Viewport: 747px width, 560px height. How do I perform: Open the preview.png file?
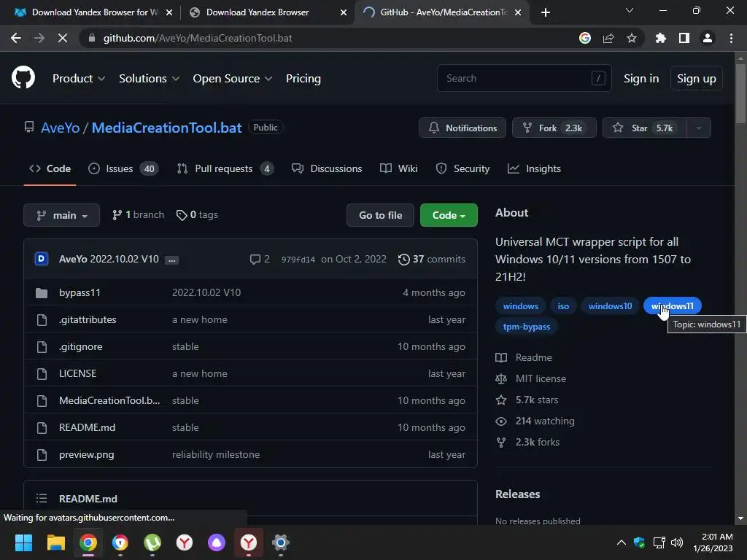click(x=86, y=454)
